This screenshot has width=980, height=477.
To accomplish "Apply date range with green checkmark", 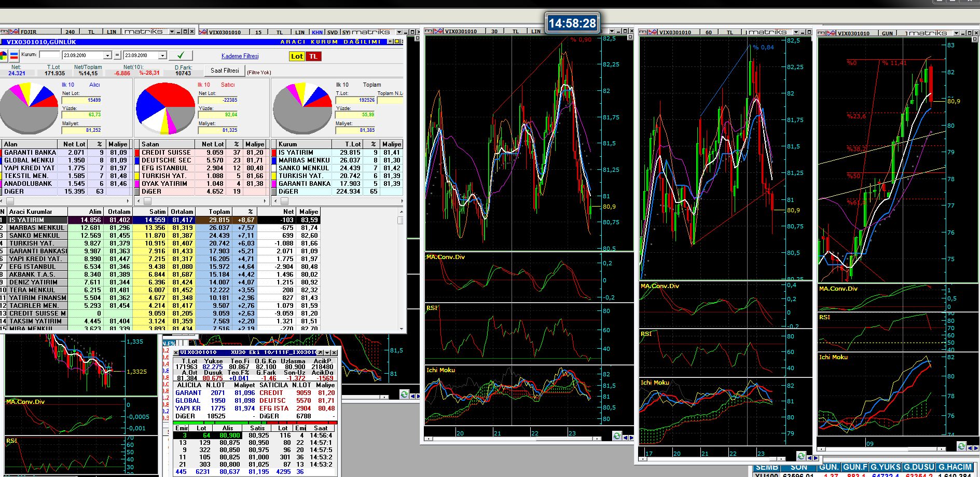I will (181, 55).
